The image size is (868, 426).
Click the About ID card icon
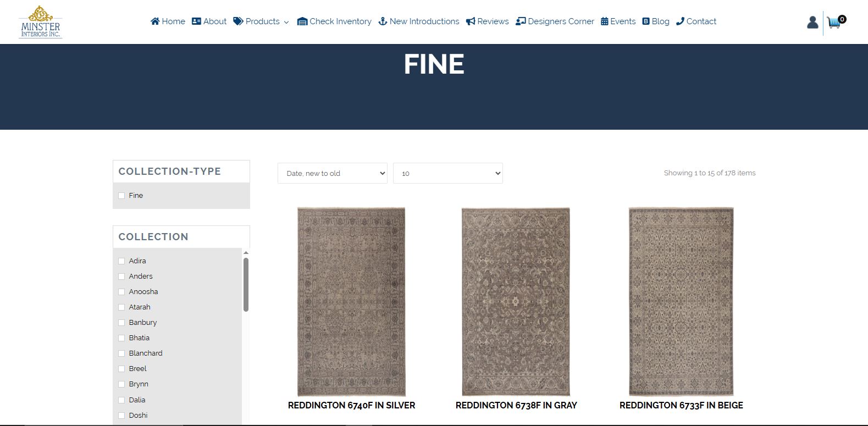[x=196, y=21]
